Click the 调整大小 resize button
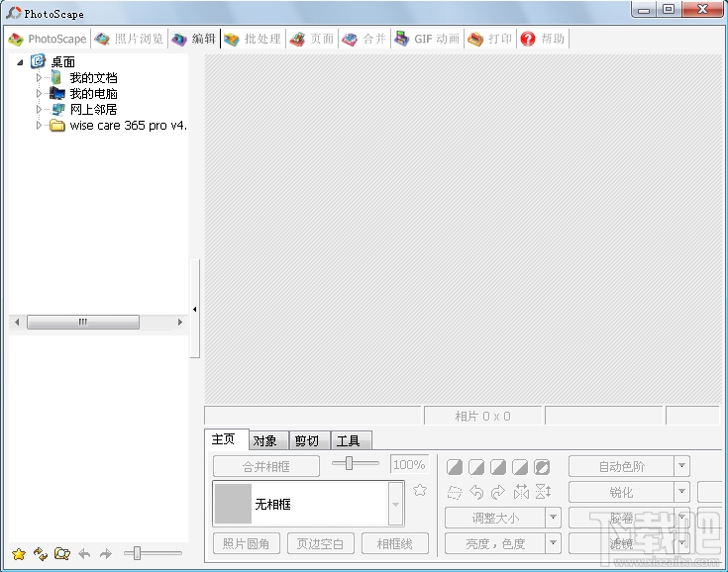Screen dimensions: 728x572 495,518
